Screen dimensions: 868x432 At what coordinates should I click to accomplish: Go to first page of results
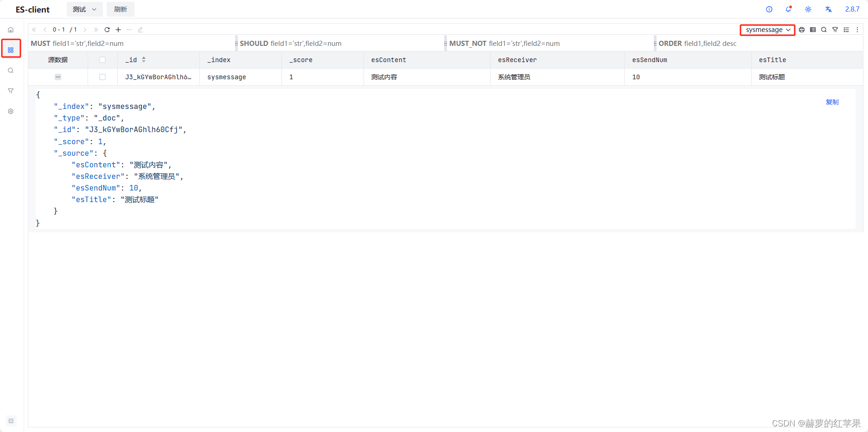pyautogui.click(x=34, y=30)
